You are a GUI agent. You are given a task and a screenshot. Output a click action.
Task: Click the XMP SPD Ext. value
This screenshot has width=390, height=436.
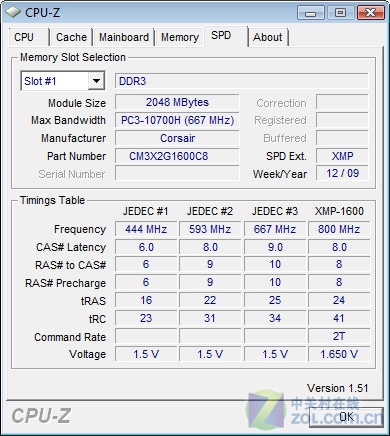(342, 156)
